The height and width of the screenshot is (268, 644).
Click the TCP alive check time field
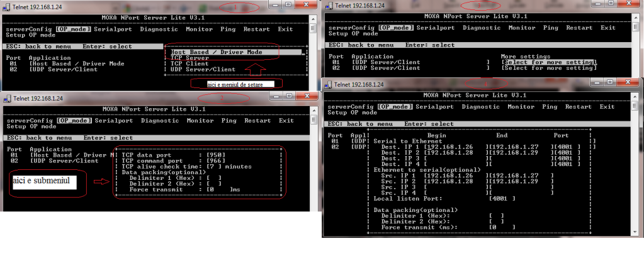pos(213,167)
